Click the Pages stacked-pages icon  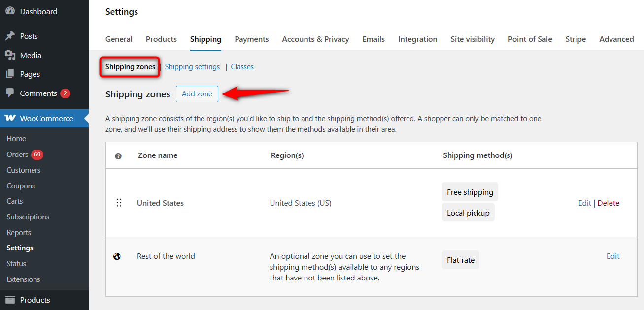pyautogui.click(x=10, y=74)
